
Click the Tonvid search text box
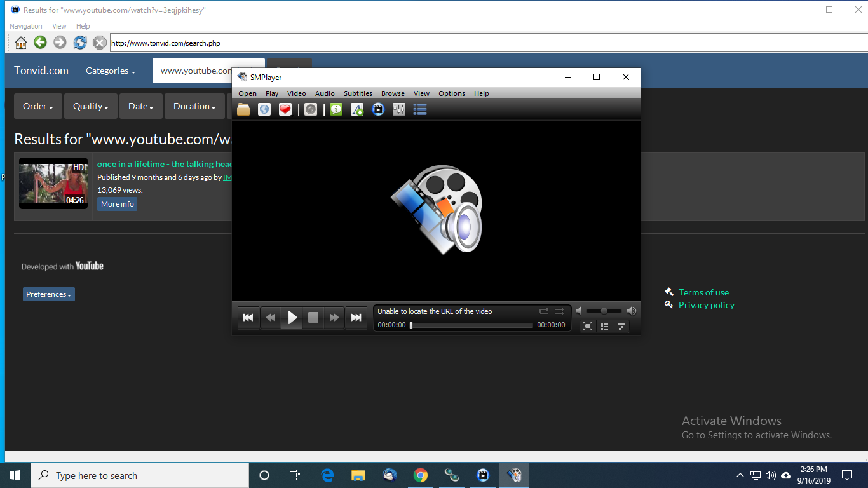click(x=193, y=71)
